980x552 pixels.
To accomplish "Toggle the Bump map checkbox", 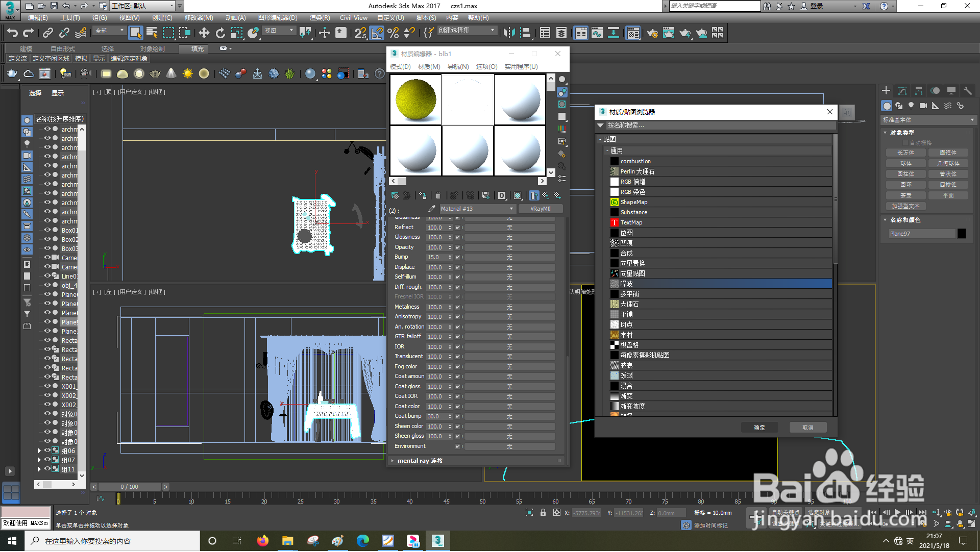I will [x=458, y=258].
